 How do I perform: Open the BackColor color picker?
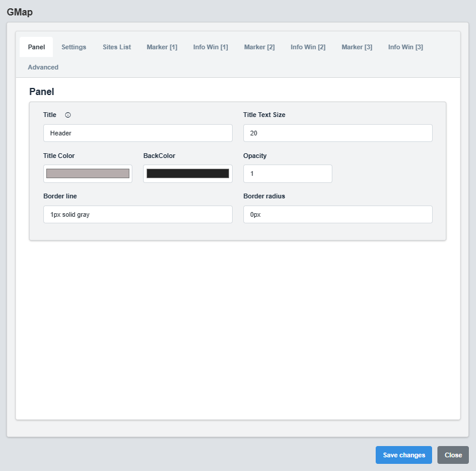click(187, 173)
